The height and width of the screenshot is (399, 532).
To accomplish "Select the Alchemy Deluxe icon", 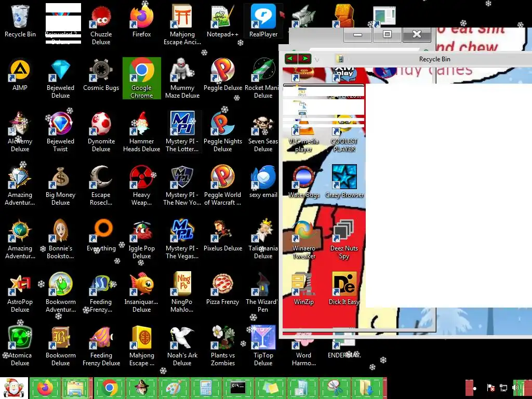I will point(20,131).
